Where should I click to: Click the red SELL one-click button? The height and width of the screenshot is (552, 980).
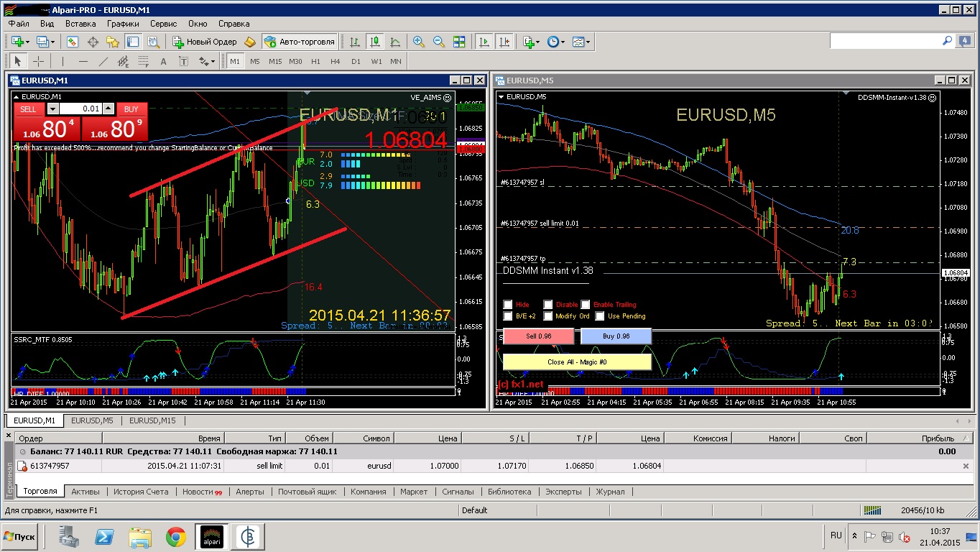pyautogui.click(x=46, y=122)
